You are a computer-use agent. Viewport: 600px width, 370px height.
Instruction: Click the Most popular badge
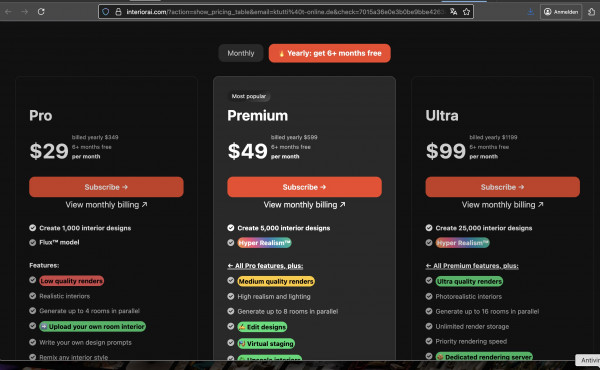pyautogui.click(x=249, y=96)
